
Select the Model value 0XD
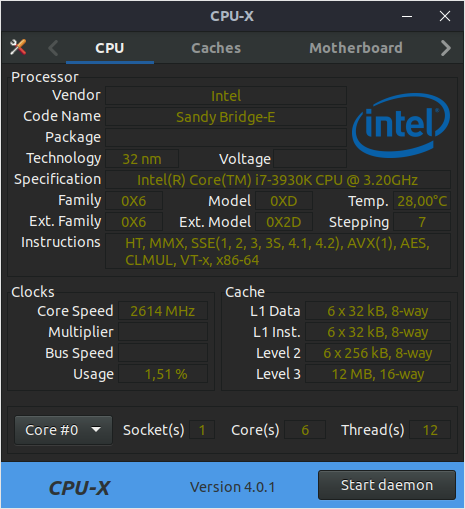point(284,201)
